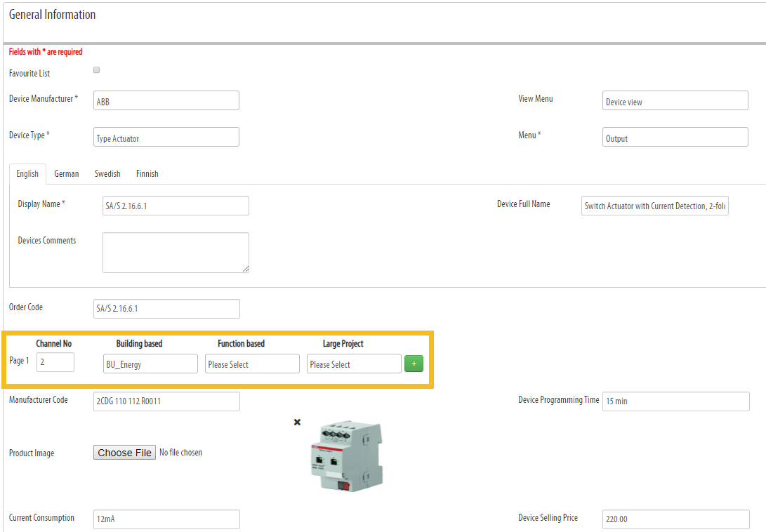The image size is (766, 532).
Task: Click the 'No file chosen' text
Action: pyautogui.click(x=180, y=453)
